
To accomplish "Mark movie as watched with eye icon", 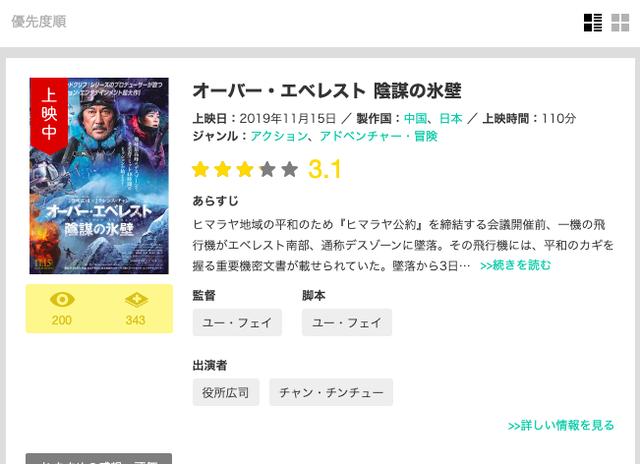I will pyautogui.click(x=62, y=300).
